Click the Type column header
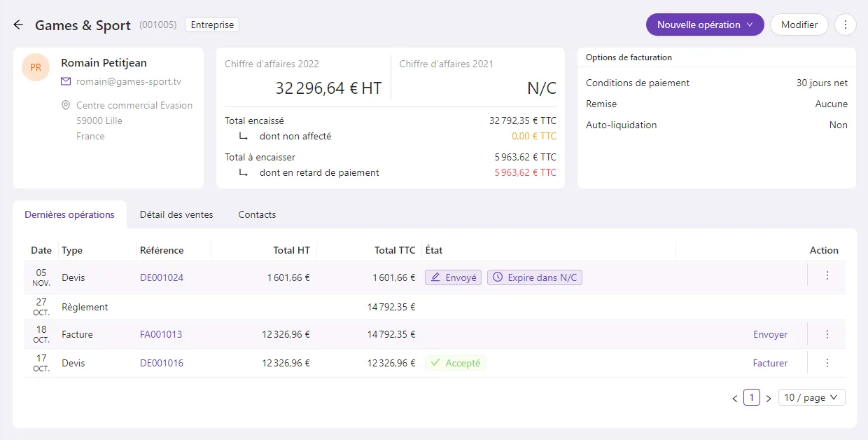 point(72,250)
